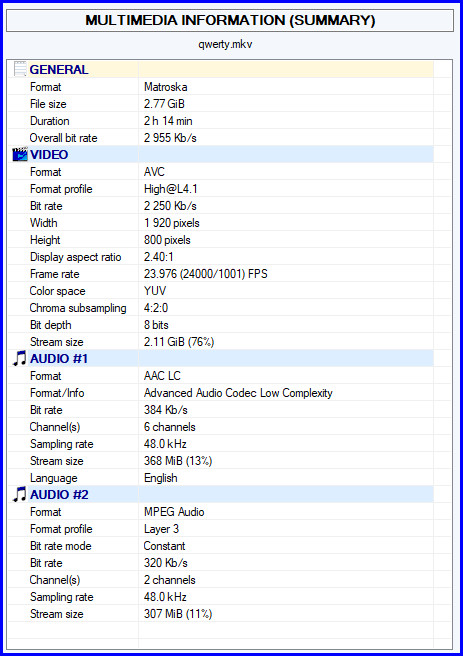Select the 368 MiB (13%) stream size
The image size is (463, 656).
pyautogui.click(x=178, y=461)
